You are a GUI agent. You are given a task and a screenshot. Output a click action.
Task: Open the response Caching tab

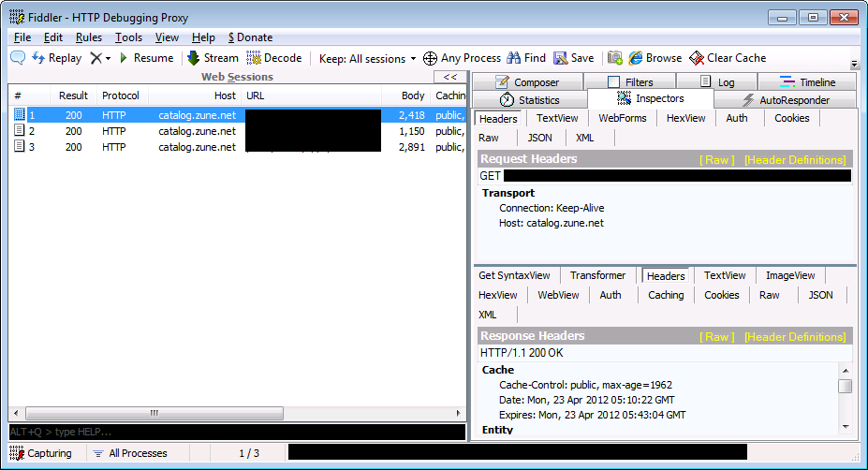pyautogui.click(x=666, y=295)
